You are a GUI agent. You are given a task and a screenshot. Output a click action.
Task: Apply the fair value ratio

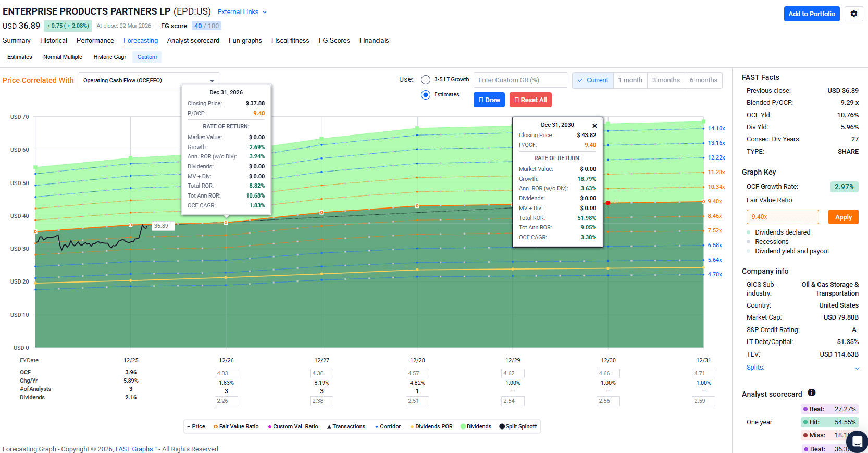844,217
